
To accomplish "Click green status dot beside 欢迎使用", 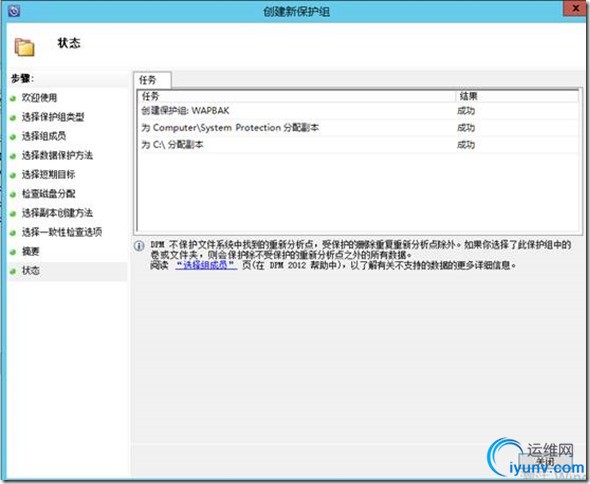I will click(x=13, y=99).
